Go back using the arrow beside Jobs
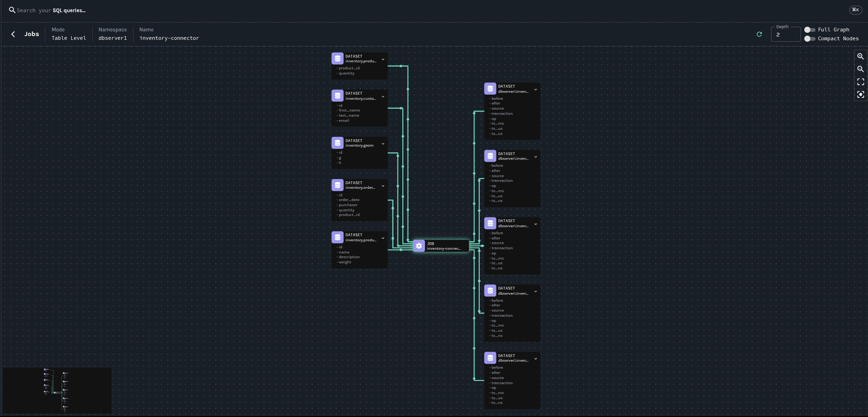This screenshot has width=868, height=417. [x=13, y=34]
